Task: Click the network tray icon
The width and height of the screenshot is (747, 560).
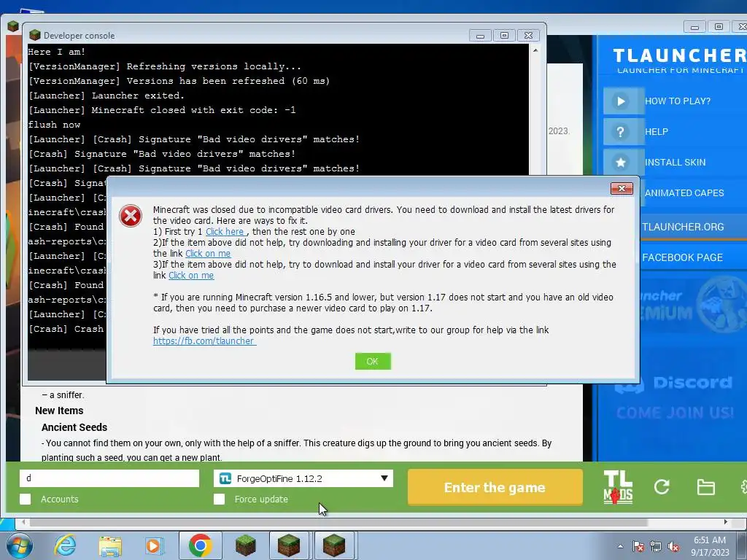Action: (x=656, y=546)
